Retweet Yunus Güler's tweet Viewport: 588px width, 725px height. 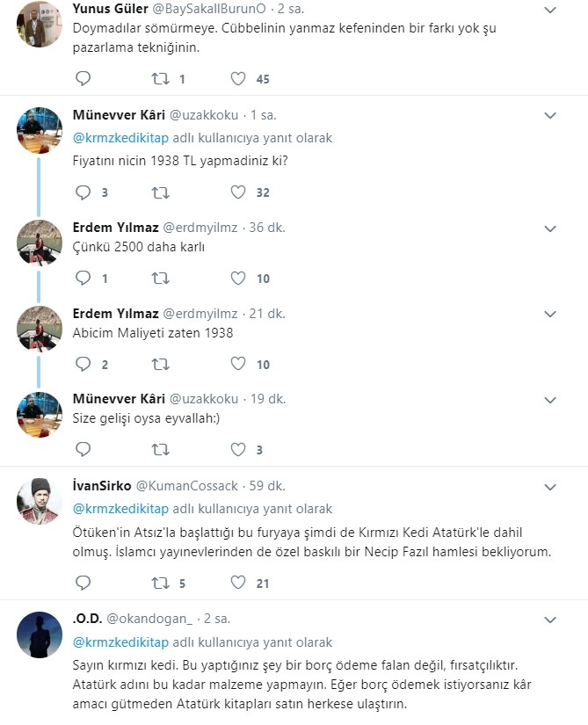(x=161, y=79)
